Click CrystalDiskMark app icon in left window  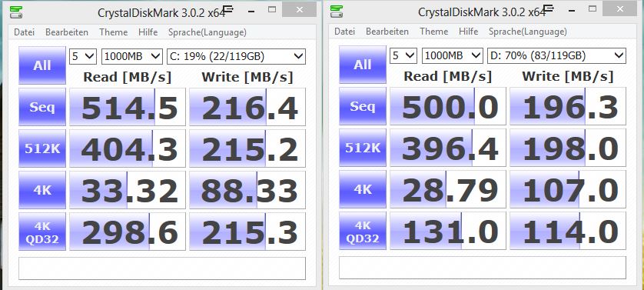(x=16, y=12)
